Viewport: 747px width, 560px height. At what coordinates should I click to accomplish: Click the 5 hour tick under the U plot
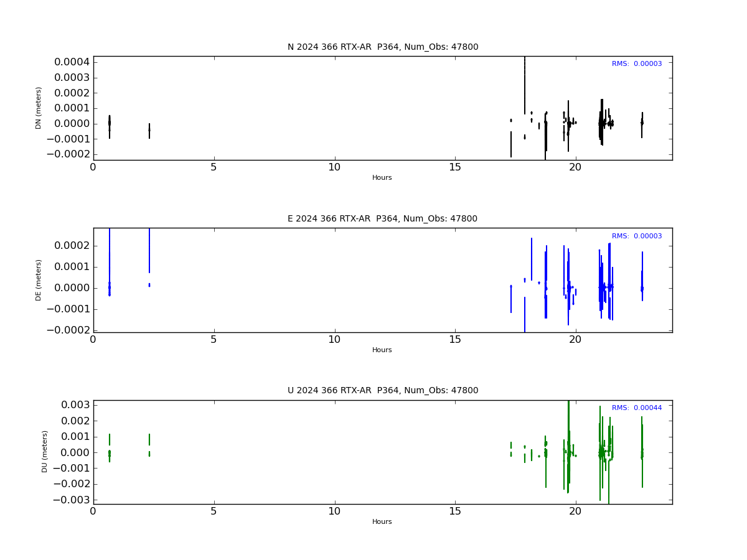(x=214, y=511)
